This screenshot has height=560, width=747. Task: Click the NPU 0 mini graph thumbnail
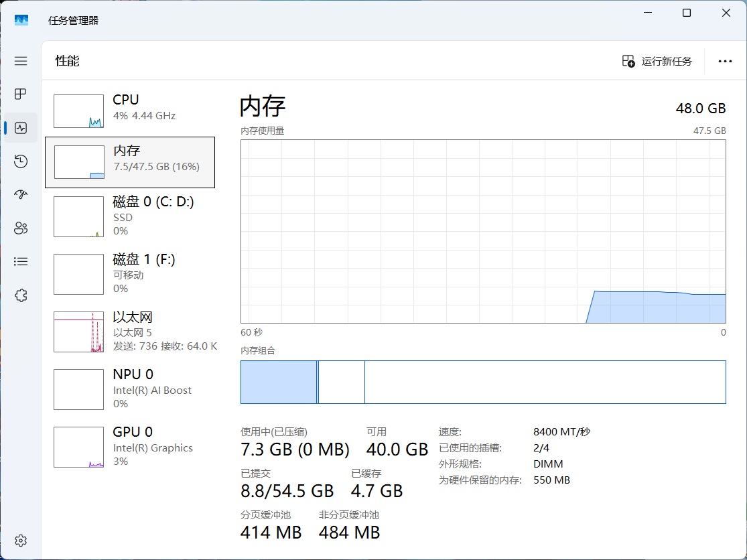(78, 390)
